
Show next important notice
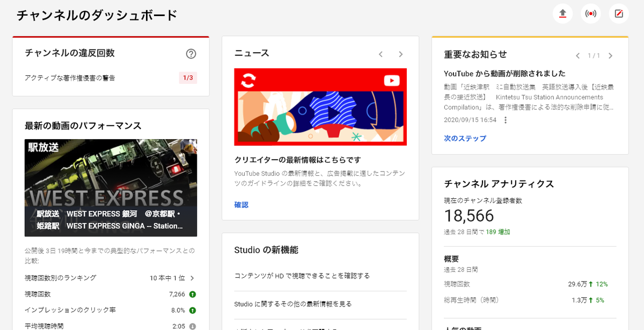tap(610, 55)
